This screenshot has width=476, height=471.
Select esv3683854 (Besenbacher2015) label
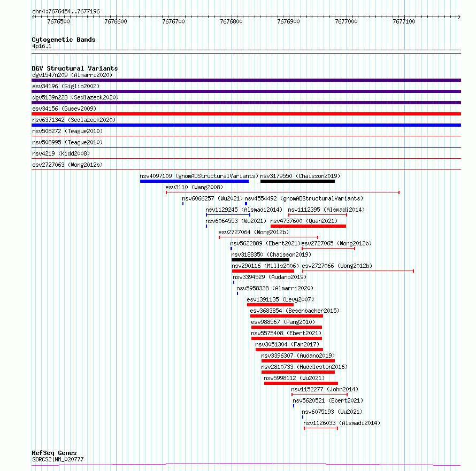coord(295,311)
